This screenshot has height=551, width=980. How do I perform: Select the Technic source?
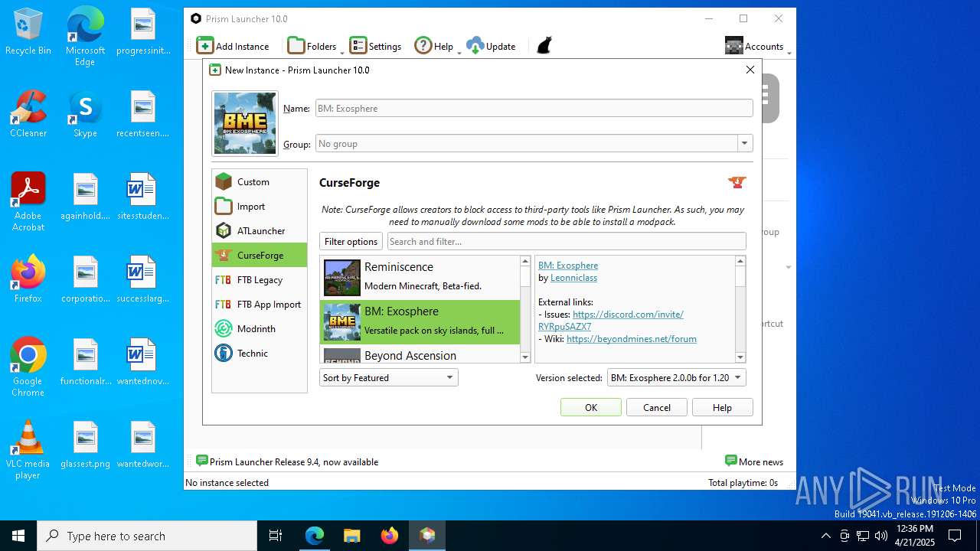260,353
